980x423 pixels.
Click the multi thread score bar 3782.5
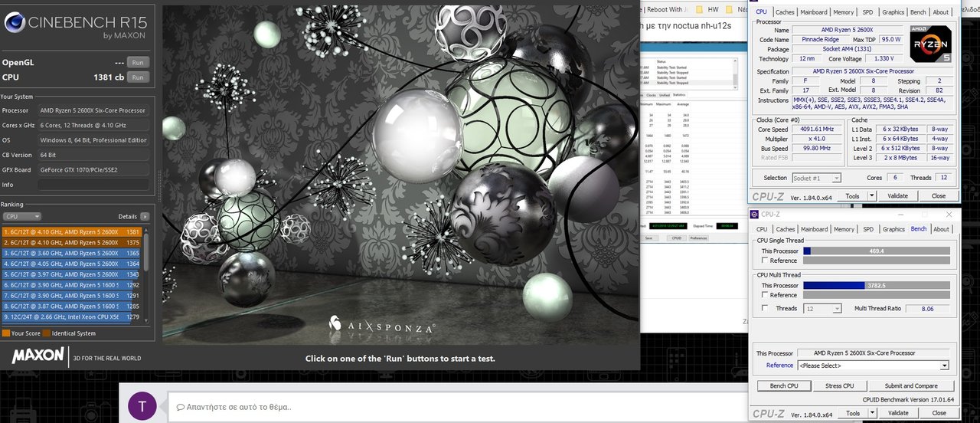877,285
